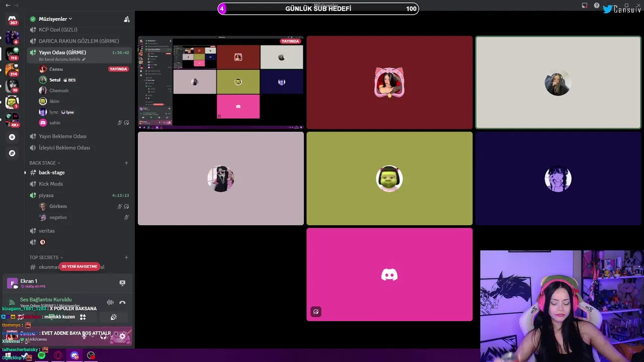Click Ses Bağlantısı Kuruldu connection status

(46, 300)
